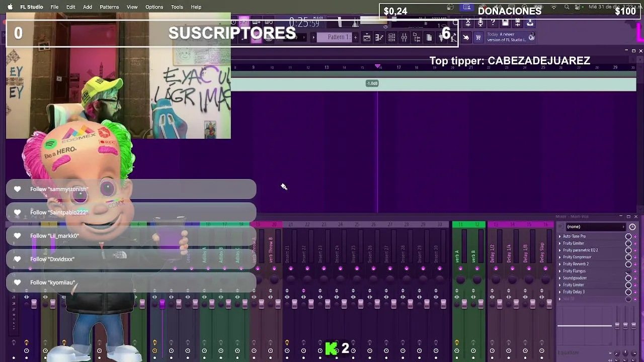Click yellow arm icon on Insert 21
Image resolution: width=644 pixels, height=362 pixels.
click(x=287, y=342)
